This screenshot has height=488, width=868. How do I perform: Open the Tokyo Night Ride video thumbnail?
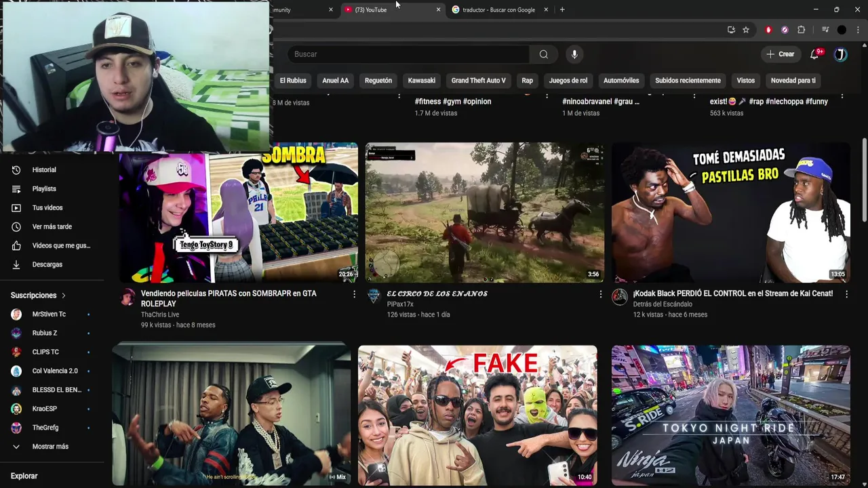tap(731, 415)
